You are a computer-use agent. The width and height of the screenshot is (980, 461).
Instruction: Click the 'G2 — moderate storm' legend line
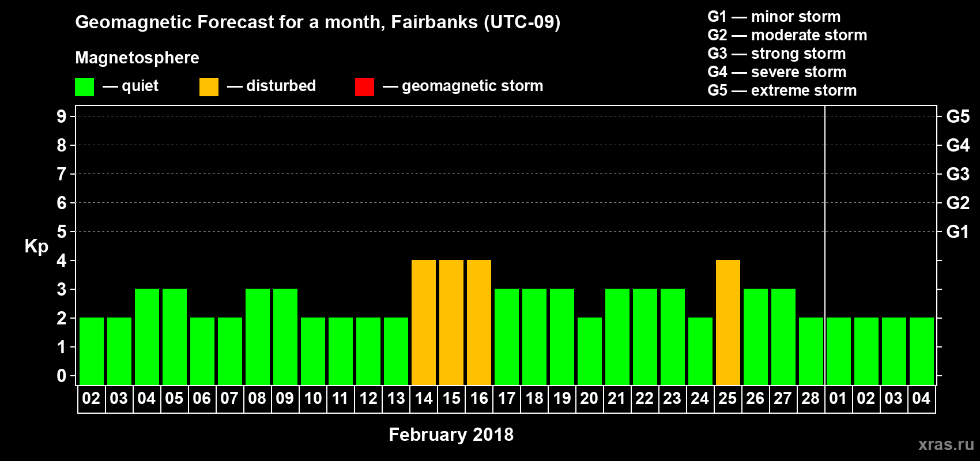point(787,35)
